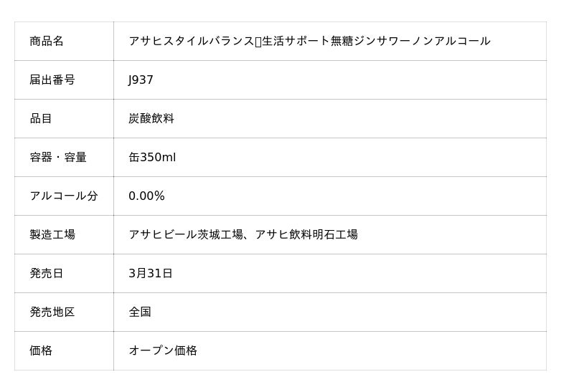The width and height of the screenshot is (574, 392).
Task: Click the 商品名 header cell
Action: [47, 41]
